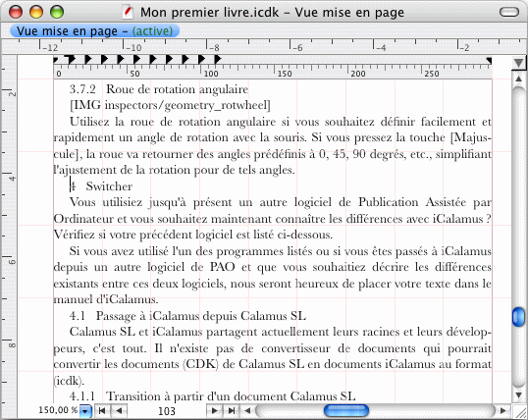Click the vertical scrollbar blue thumb
528x420 pixels.
point(518,317)
